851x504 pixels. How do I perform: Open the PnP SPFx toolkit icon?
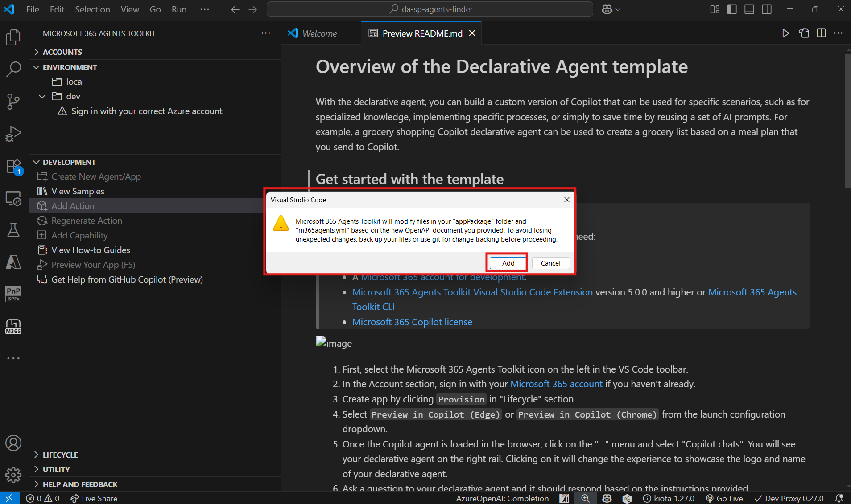tap(13, 294)
